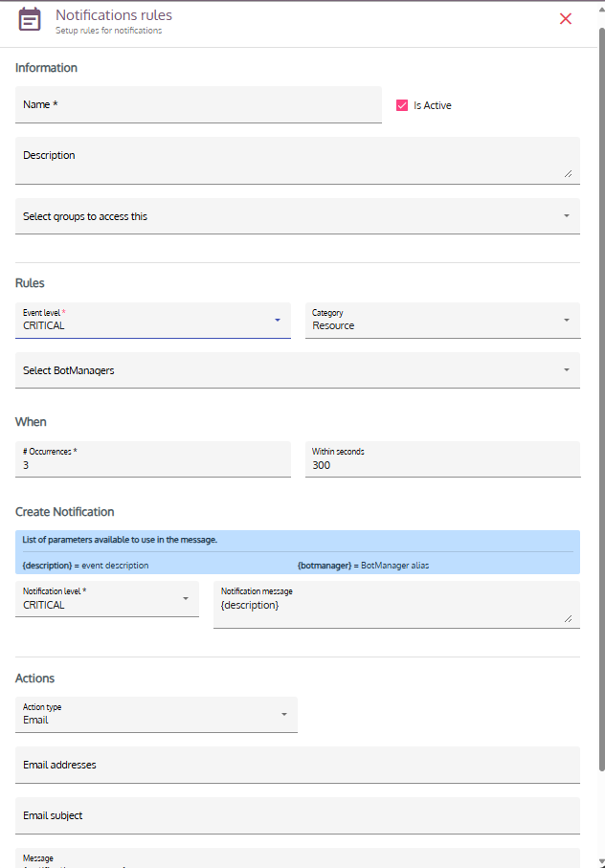Click the scrollbar down arrow
Image resolution: width=605 pixels, height=868 pixels.
click(602, 862)
